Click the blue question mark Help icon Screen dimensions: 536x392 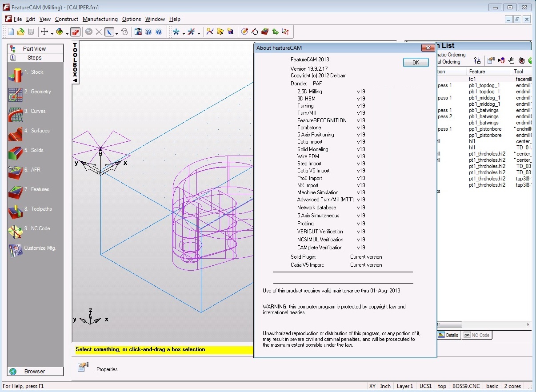click(159, 32)
